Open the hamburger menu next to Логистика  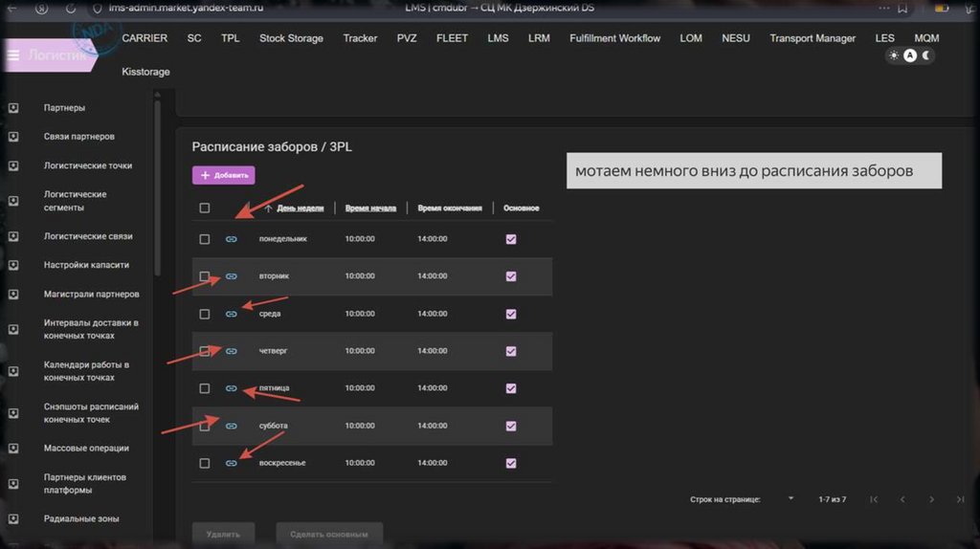[13, 55]
